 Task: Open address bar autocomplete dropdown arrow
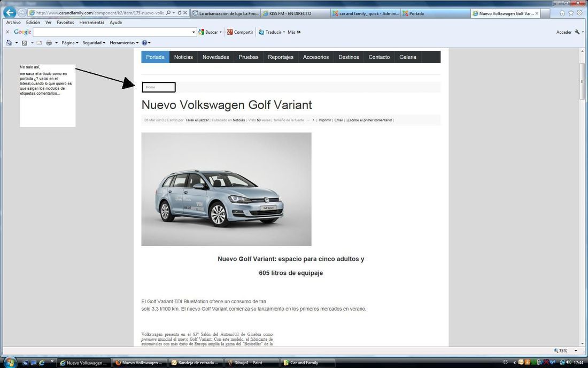tap(174, 13)
